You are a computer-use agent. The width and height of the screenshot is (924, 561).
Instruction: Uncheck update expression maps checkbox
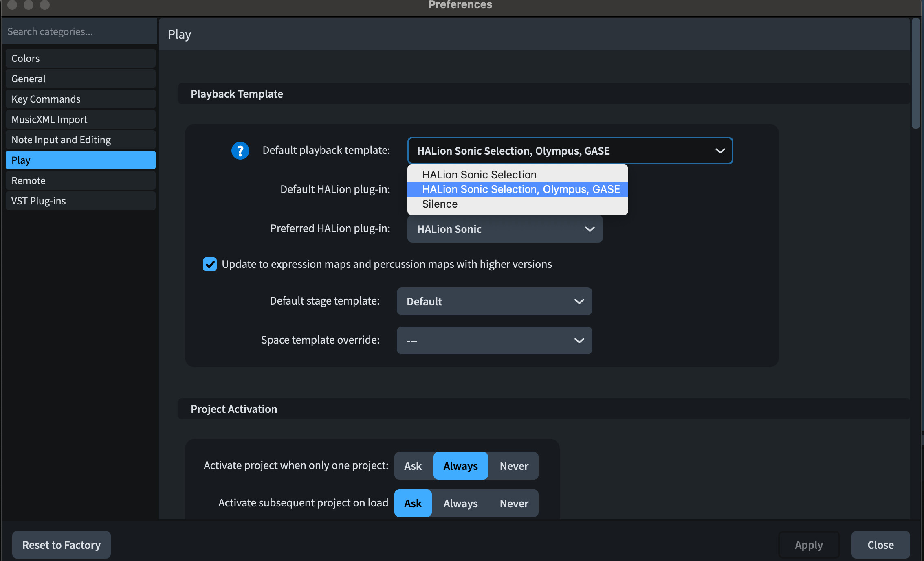coord(210,264)
